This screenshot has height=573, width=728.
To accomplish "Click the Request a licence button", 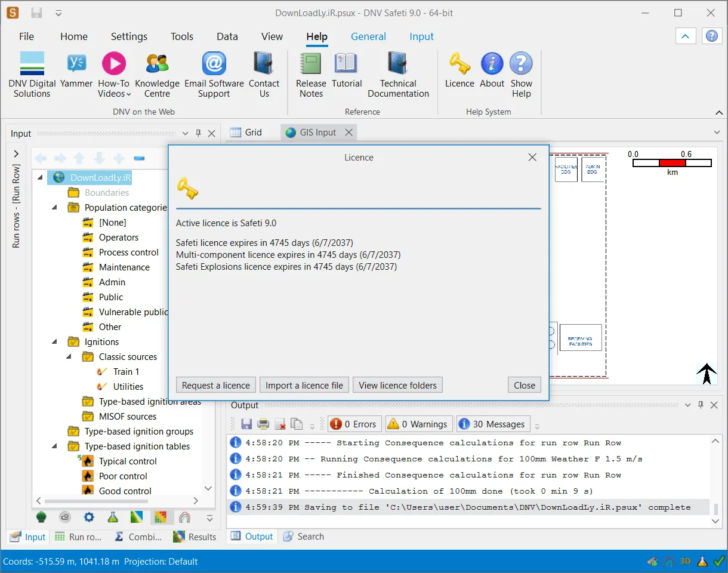I will (216, 385).
